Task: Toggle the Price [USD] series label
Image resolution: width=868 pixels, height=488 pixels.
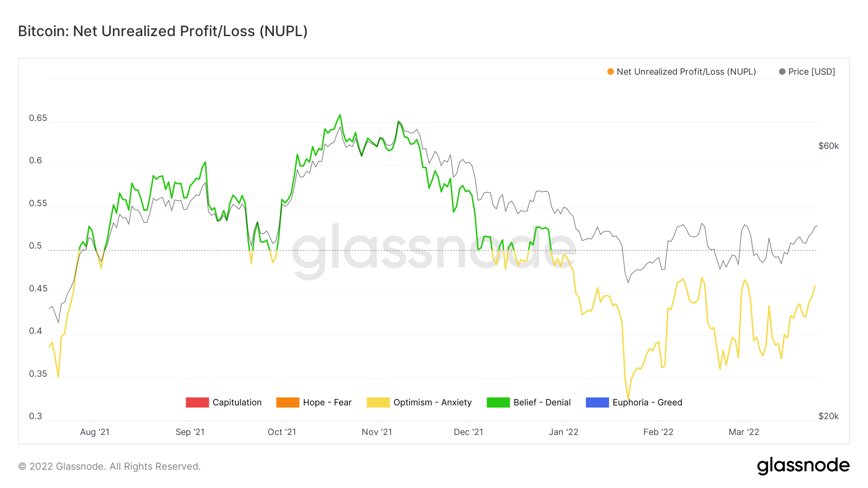Action: (x=812, y=72)
